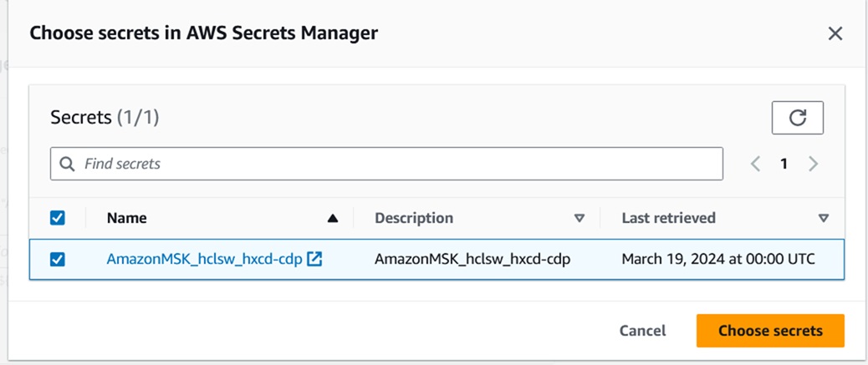
Task: Select page number 1 in pagination
Action: pyautogui.click(x=784, y=164)
